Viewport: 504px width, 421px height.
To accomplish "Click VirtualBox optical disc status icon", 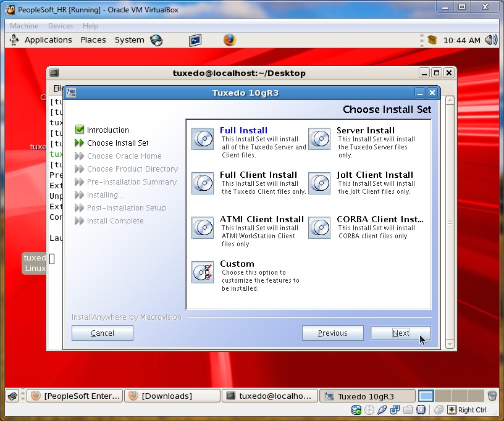I will 369,410.
